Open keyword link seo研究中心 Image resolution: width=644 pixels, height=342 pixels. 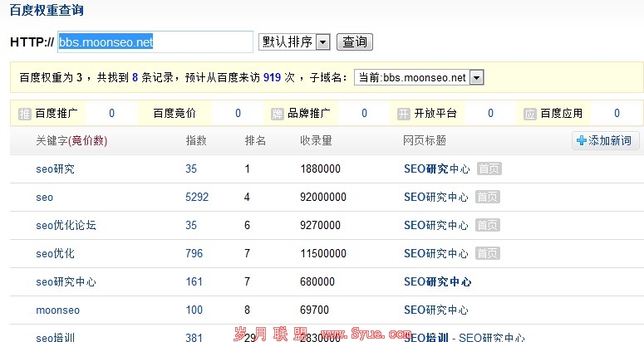tap(66, 281)
